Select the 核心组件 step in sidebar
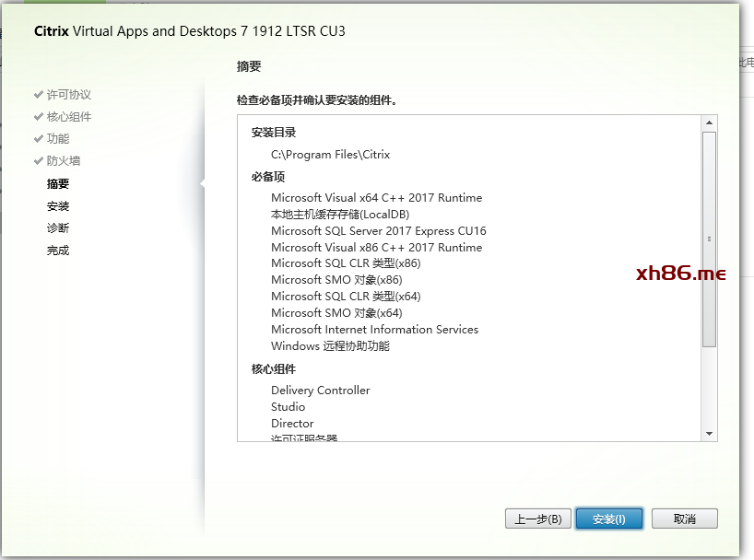The image size is (754, 560). coord(69,117)
